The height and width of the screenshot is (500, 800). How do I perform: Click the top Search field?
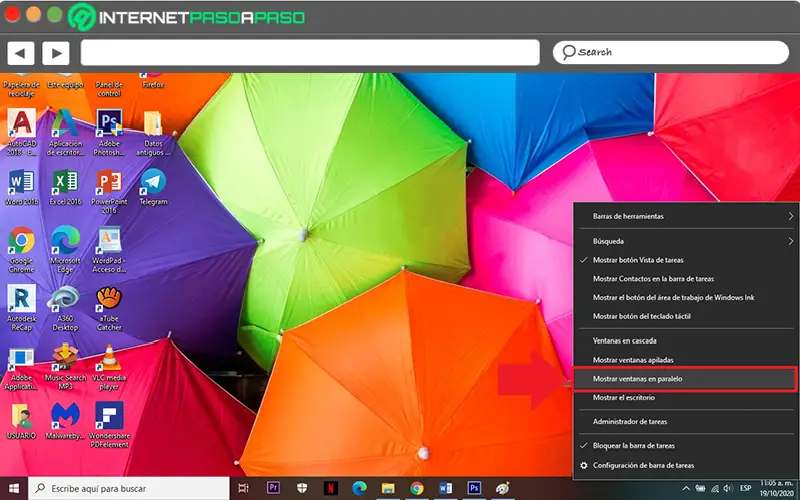tap(671, 53)
